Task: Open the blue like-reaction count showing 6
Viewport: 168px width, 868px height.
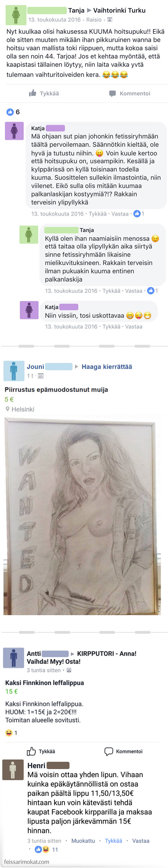Action: click(x=13, y=112)
